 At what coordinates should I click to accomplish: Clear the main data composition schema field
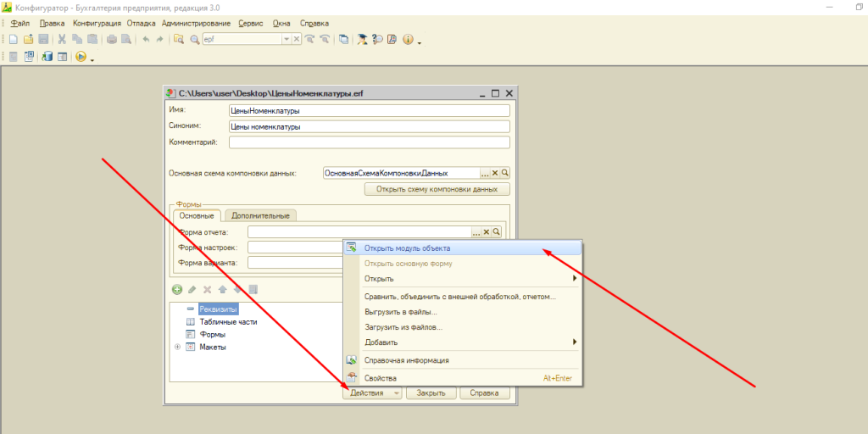496,173
